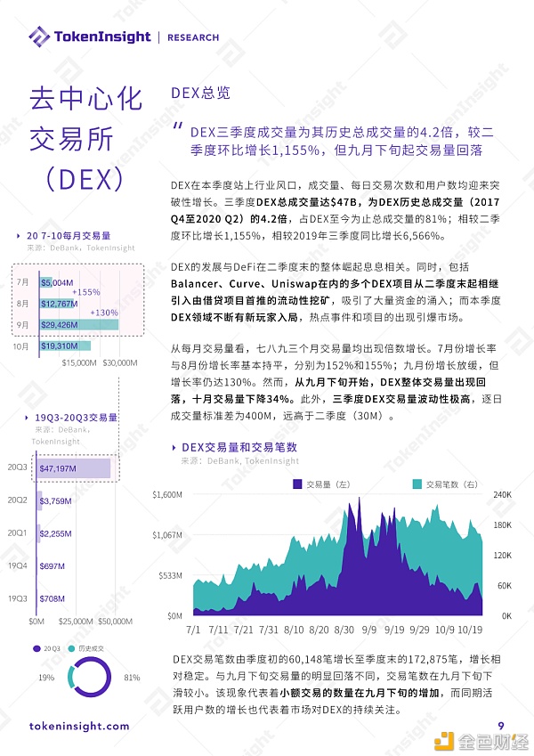Click the 8/30 date on chart axis
Image resolution: width=534 pixels, height=756 pixels.
pos(345,630)
